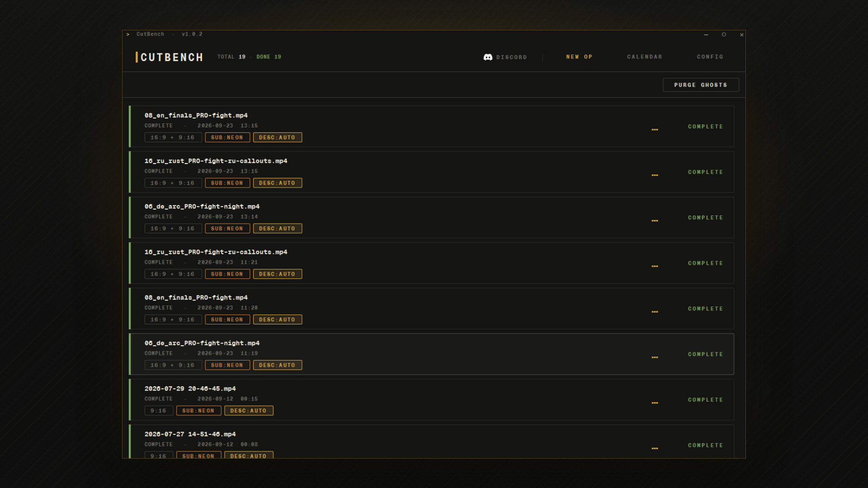Select 16_ru_rust_PRO-fight-ru-callouts.mp4 dated 11:21

click(216, 252)
